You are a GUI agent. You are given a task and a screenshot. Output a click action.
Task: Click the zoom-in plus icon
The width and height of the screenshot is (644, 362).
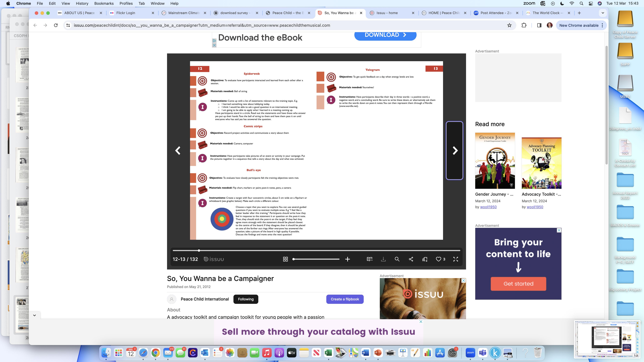pyautogui.click(x=347, y=259)
